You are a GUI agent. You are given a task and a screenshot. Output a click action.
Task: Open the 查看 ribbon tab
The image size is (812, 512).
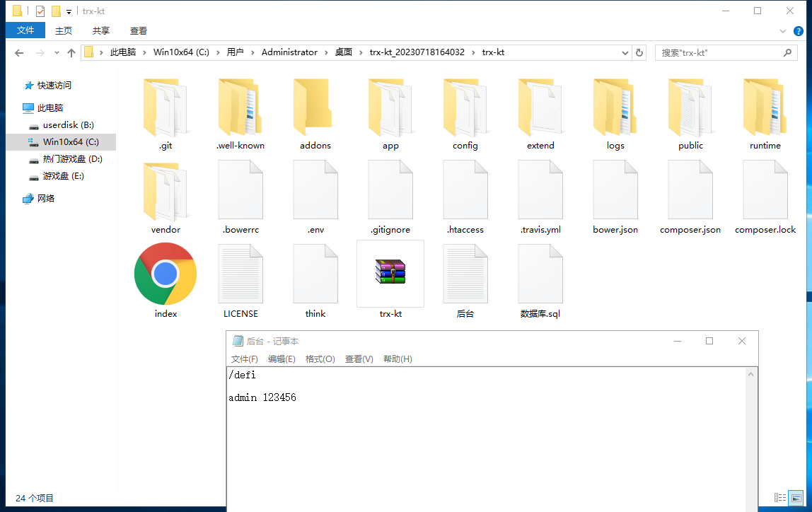pyautogui.click(x=139, y=30)
